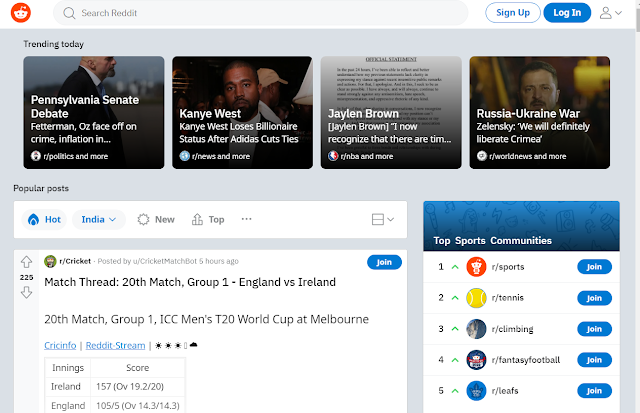
Task: Select the Top sort tab
Action: point(208,220)
